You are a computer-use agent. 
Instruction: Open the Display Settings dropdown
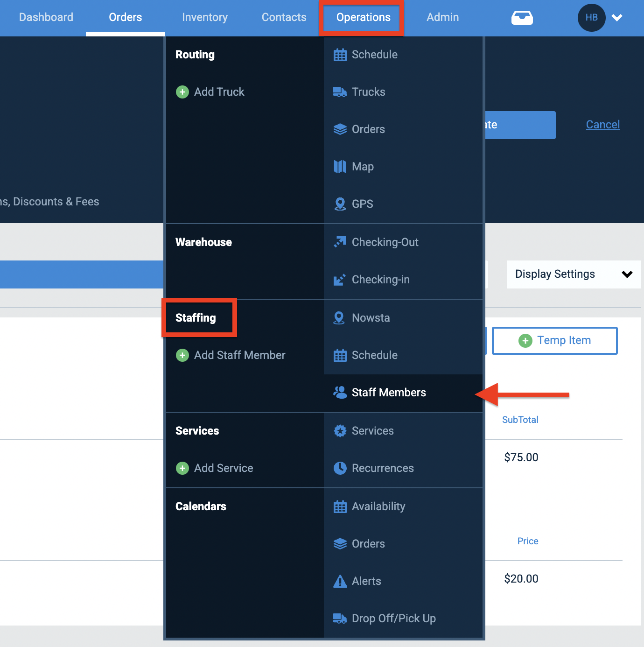(x=574, y=274)
